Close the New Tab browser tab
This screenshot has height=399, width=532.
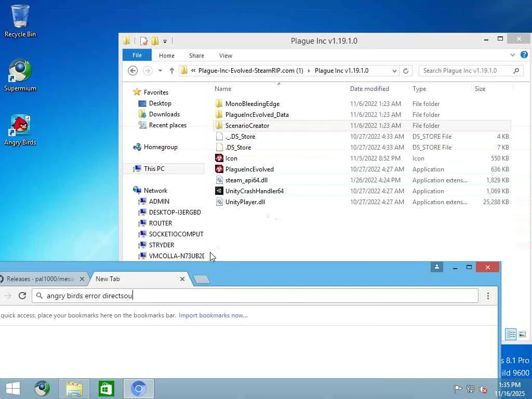(182, 279)
